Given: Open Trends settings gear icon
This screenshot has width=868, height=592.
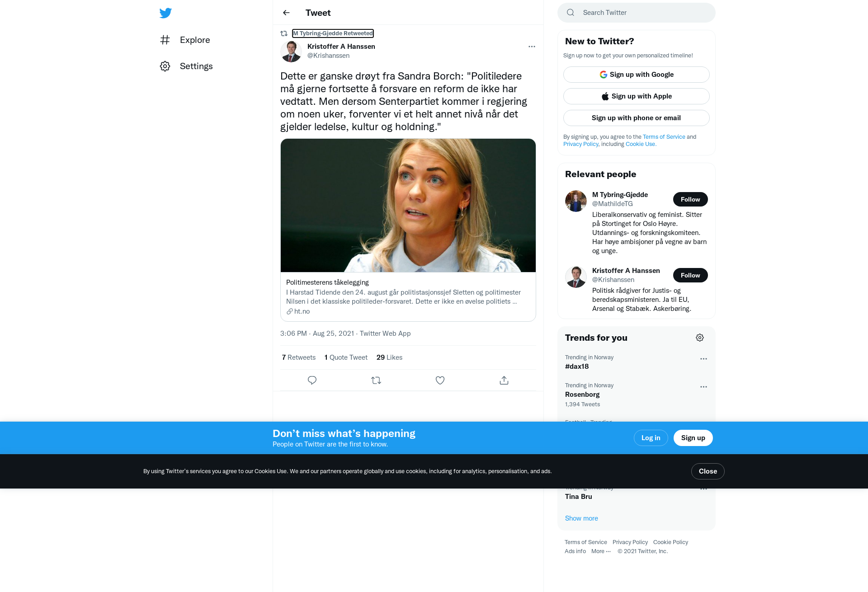Looking at the screenshot, I should (x=700, y=338).
